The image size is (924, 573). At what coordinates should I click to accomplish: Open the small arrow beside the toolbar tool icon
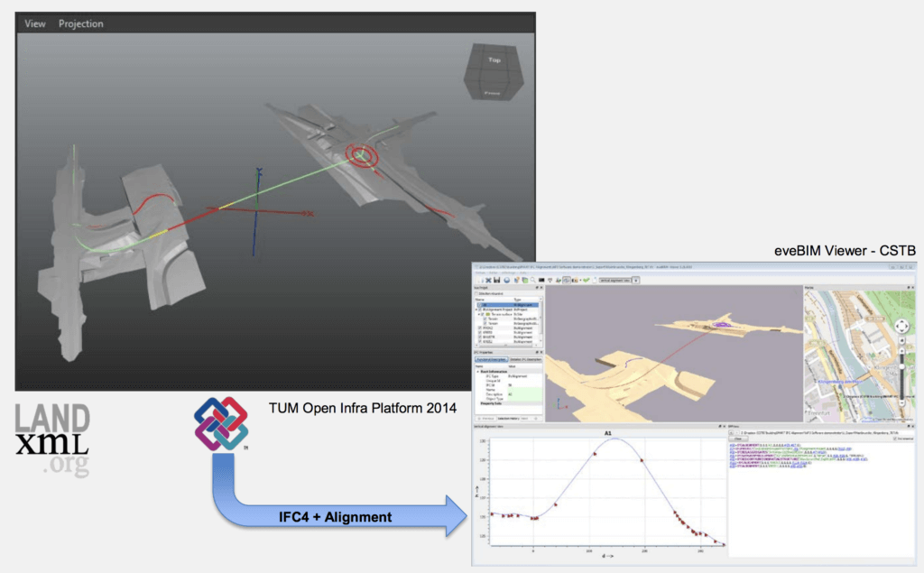coord(580,281)
